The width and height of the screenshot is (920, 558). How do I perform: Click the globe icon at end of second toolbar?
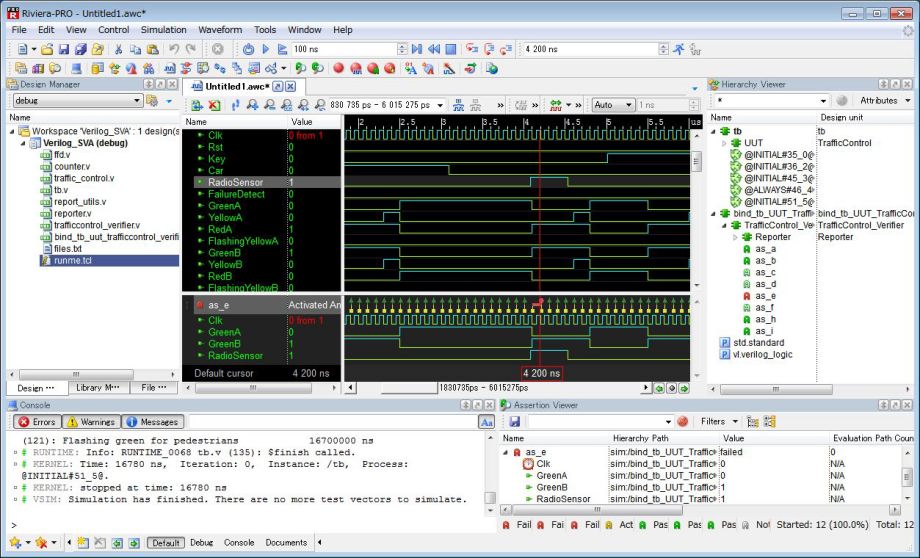click(492, 69)
